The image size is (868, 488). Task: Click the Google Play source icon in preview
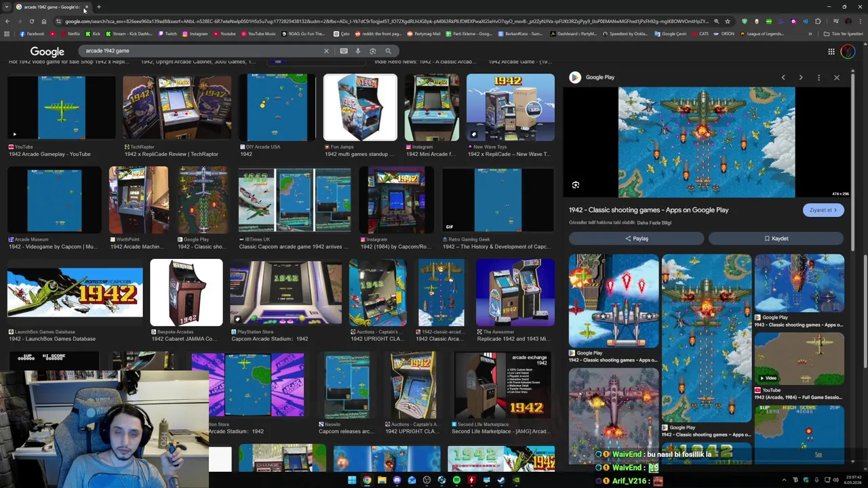tap(575, 77)
